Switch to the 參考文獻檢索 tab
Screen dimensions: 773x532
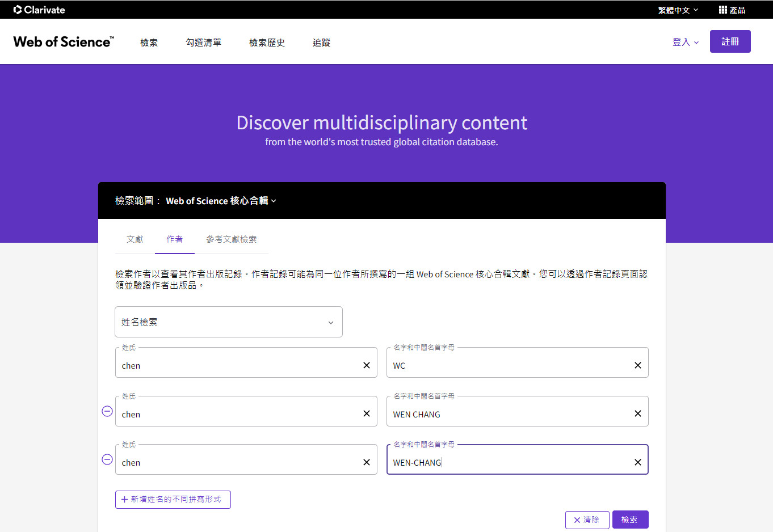coord(232,239)
